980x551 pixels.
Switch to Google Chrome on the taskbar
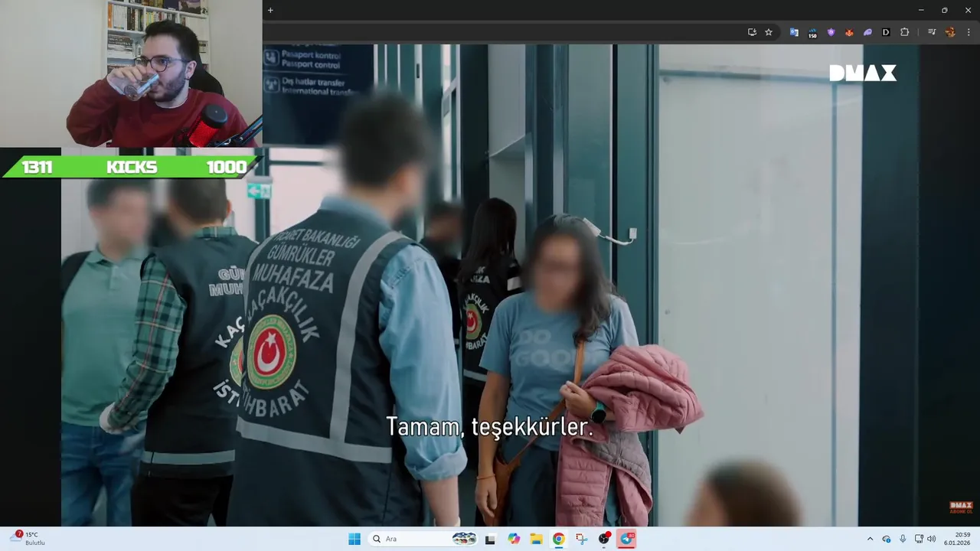point(559,539)
